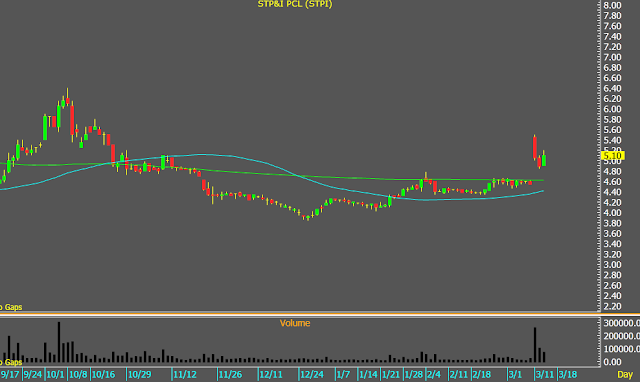Click the 9/24 date label
This screenshot has width=640, height=382.
(33, 375)
